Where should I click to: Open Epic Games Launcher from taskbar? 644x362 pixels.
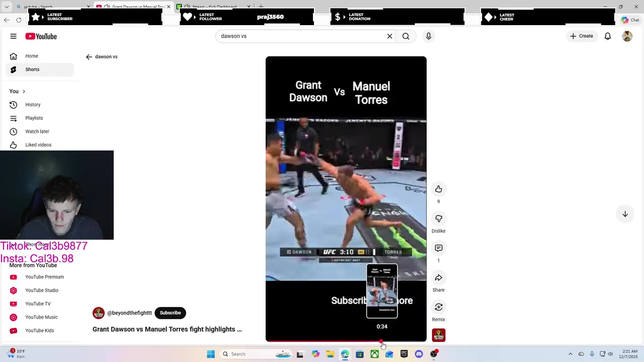point(404,354)
